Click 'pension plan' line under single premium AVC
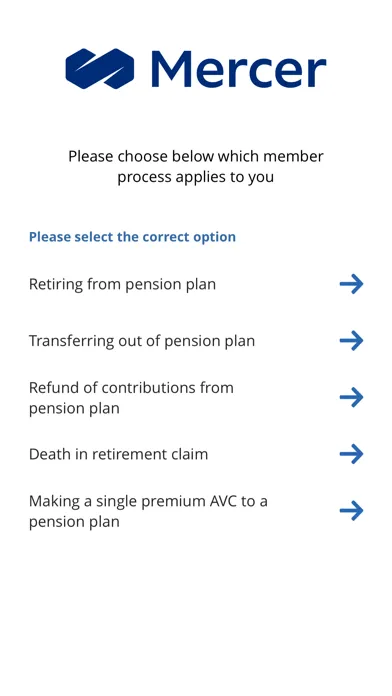Screen dimensions: 392x696 coord(74,522)
